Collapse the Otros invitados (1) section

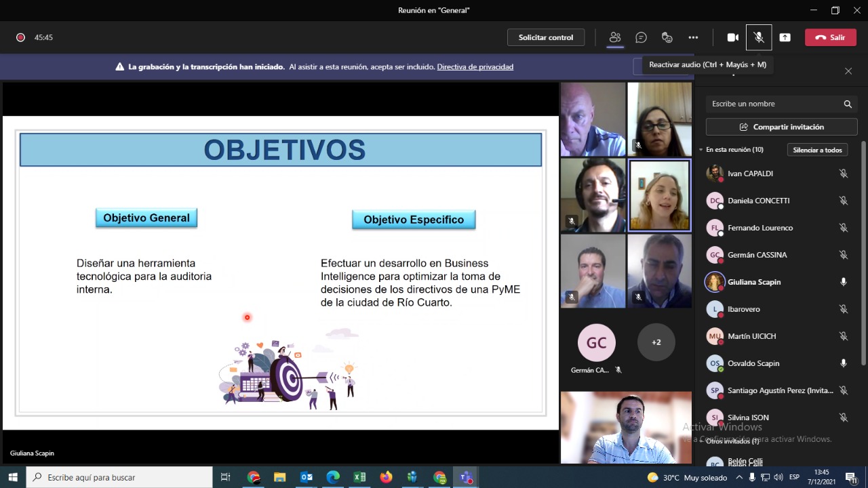pyautogui.click(x=701, y=441)
